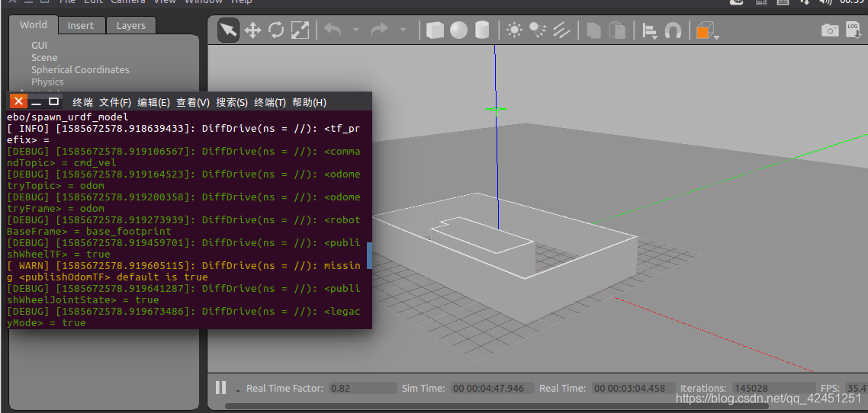Activate the selection mode arrow tool

[228, 30]
